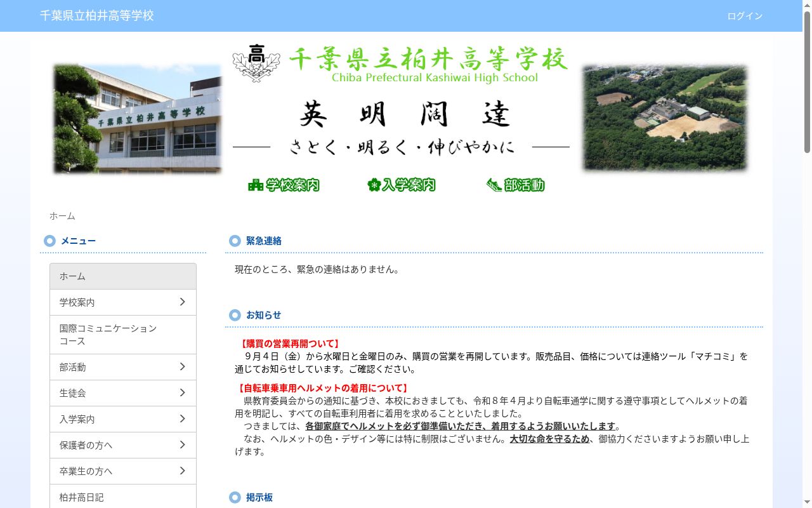Open the green 部活動 banner link

(x=516, y=185)
